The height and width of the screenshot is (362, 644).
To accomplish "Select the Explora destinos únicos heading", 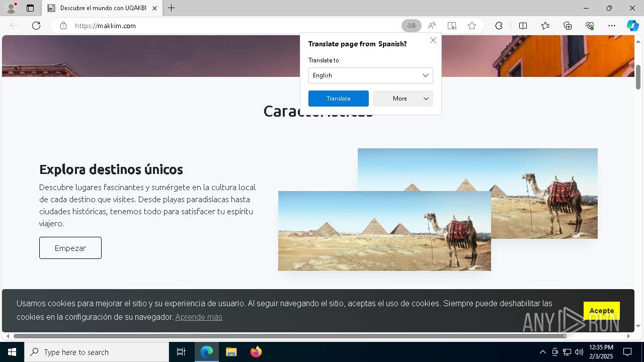I will [111, 169].
